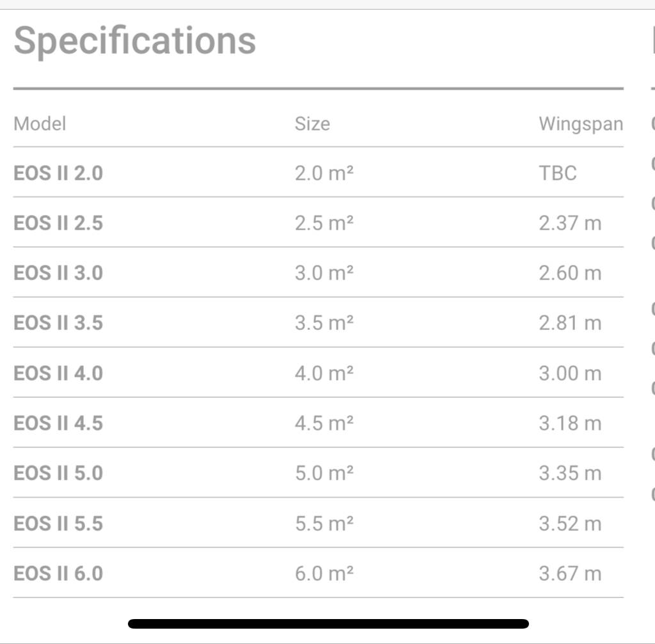Image resolution: width=655 pixels, height=644 pixels.
Task: Select the 6.0 m² size value
Action: (x=324, y=573)
